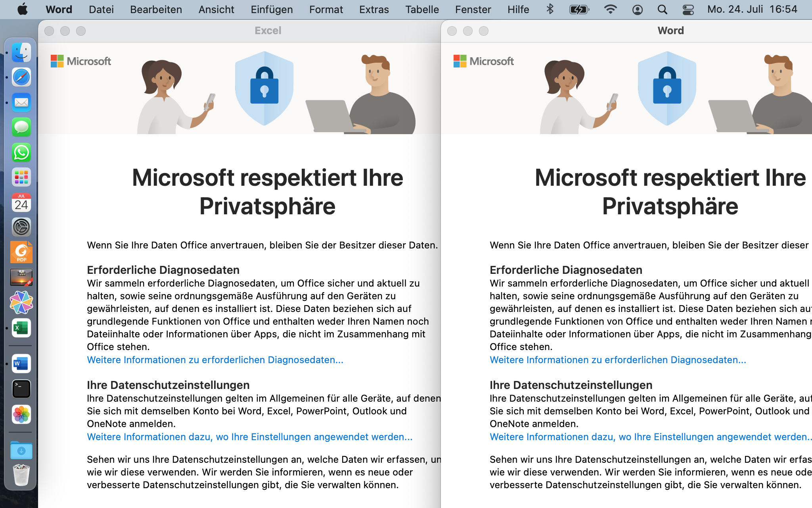Open diagnostic data info link in Excel window
This screenshot has width=812, height=508.
click(215, 360)
